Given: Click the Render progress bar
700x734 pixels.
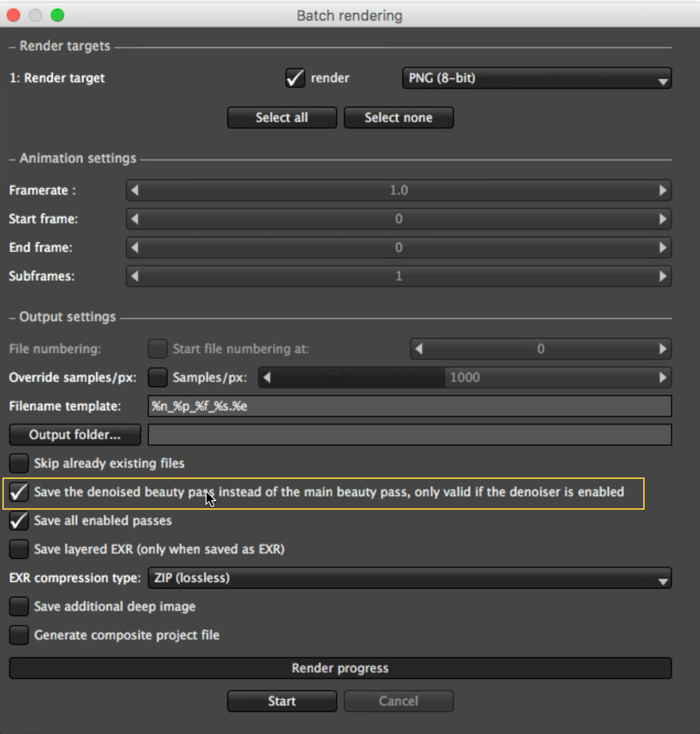Looking at the screenshot, I should [340, 668].
